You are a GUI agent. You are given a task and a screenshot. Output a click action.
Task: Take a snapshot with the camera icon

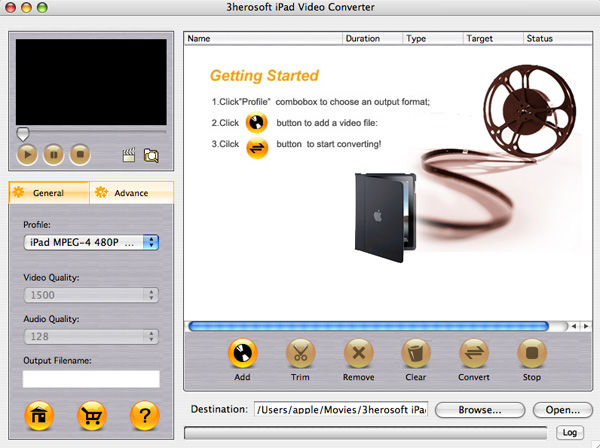click(x=151, y=155)
